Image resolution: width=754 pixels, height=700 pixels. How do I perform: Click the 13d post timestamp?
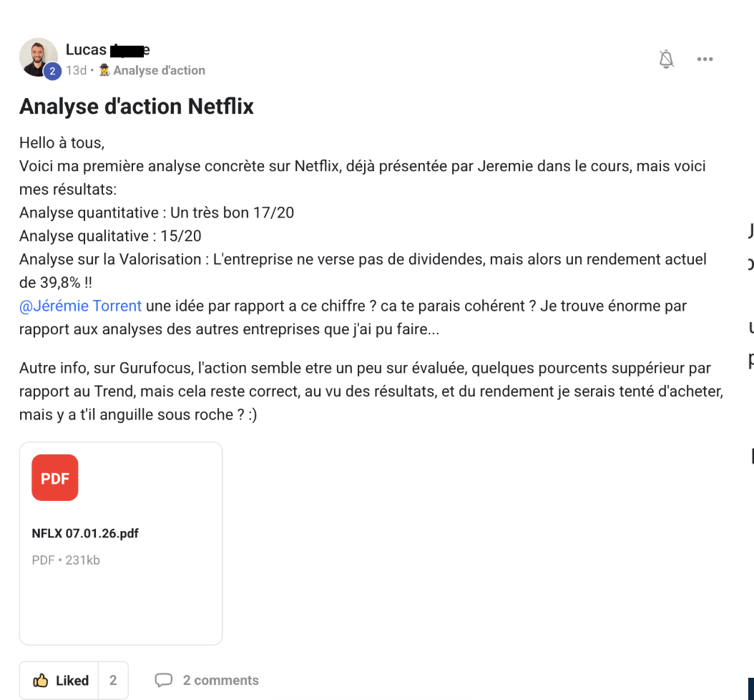[76, 70]
